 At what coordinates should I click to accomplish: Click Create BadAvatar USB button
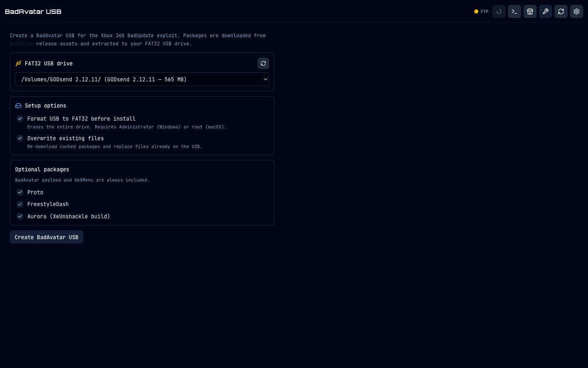tap(47, 237)
